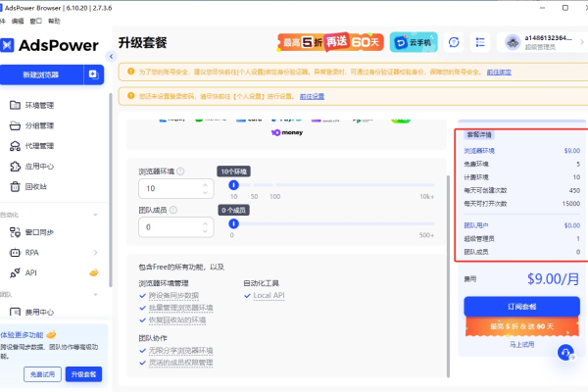Click the warning icon in password notice
The image size is (588, 392).
point(131,96)
